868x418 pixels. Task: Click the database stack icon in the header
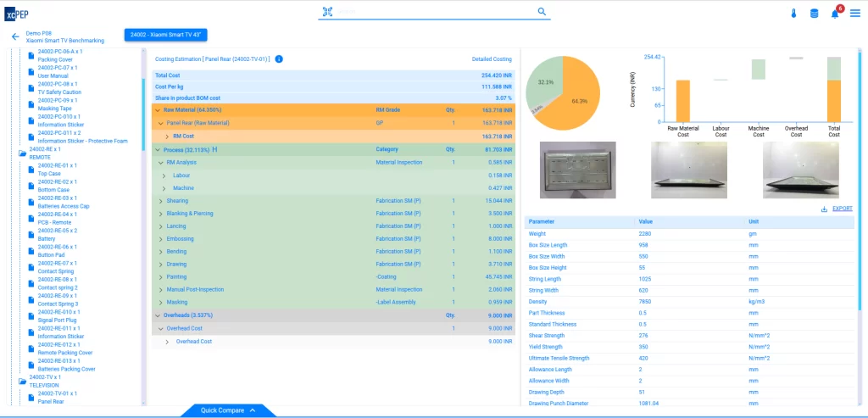pyautogui.click(x=815, y=14)
